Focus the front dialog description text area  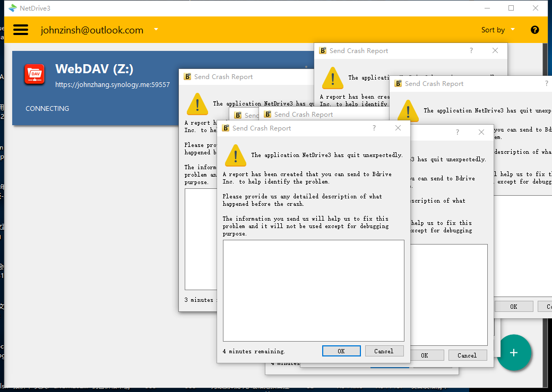coord(313,290)
